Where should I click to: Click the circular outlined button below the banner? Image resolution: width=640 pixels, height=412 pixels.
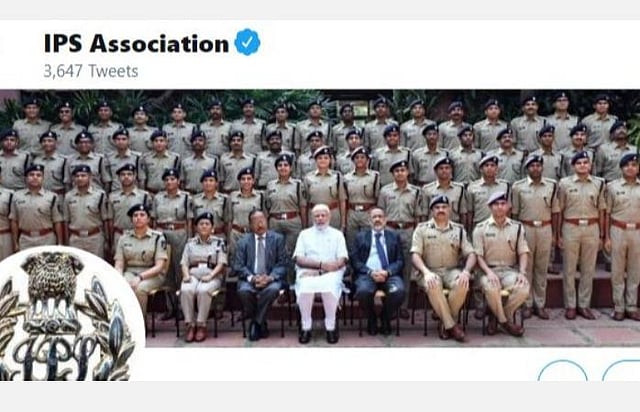(x=562, y=371)
